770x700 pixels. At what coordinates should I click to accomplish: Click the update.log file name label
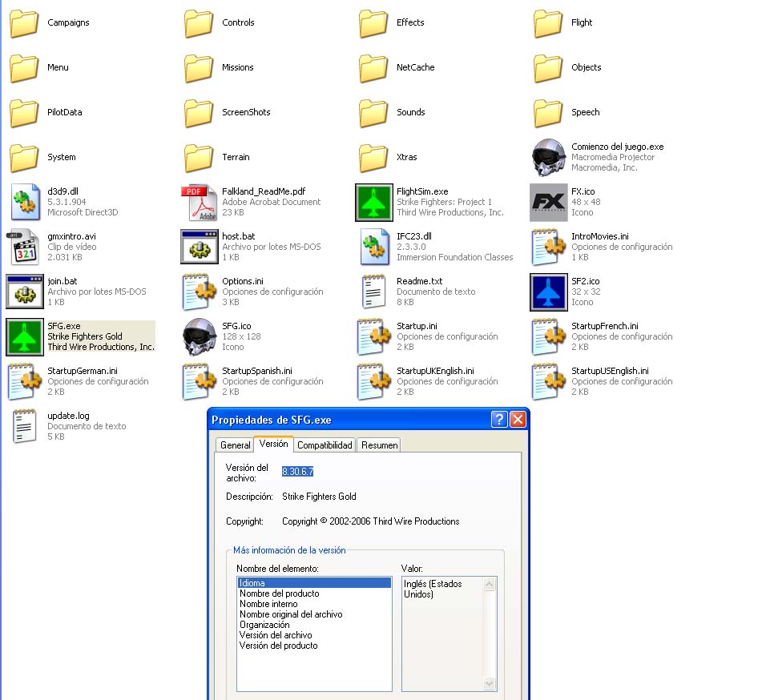click(68, 416)
